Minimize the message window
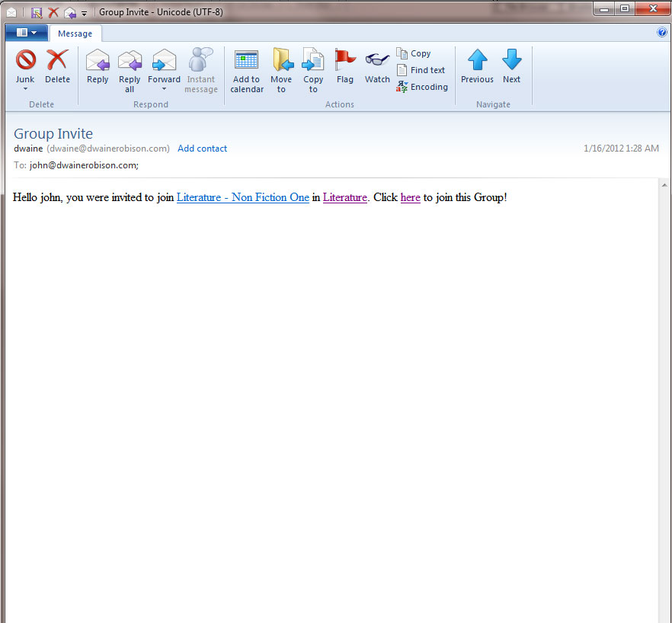This screenshot has width=672, height=623. [604, 8]
